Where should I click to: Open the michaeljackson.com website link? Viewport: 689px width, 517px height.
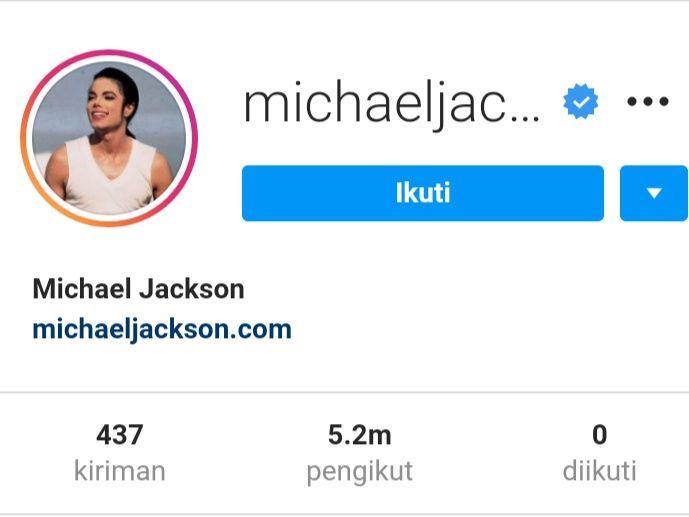click(x=162, y=329)
